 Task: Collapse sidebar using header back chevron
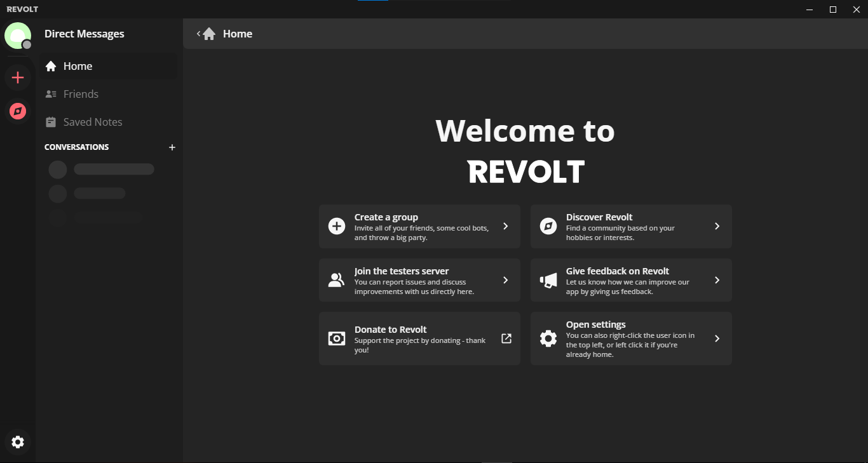point(198,34)
